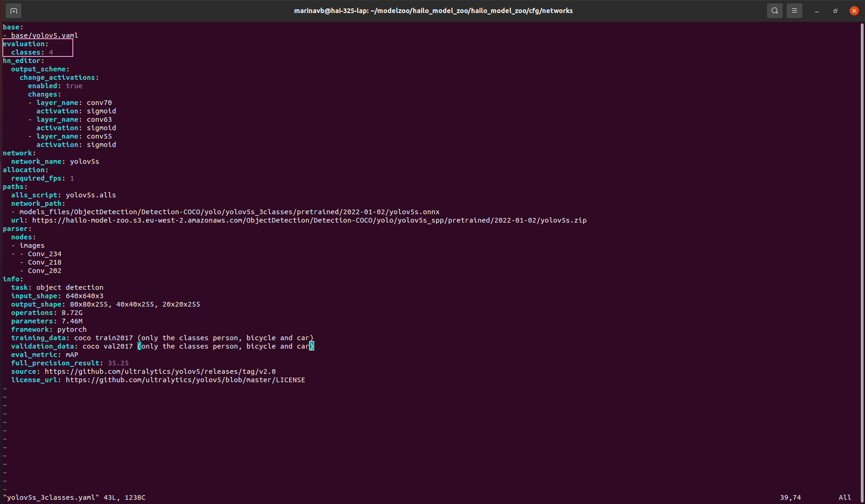
Task: Place cursor on base/yolov5.yaml path
Action: [44, 35]
